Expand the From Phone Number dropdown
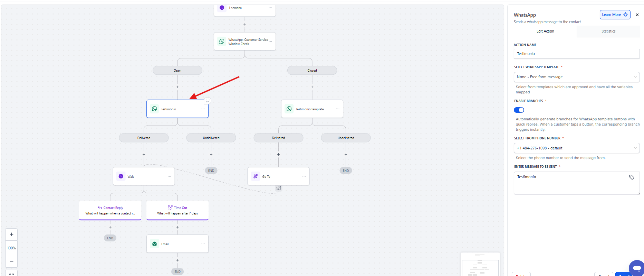Screen dimensions: 644x276 pyautogui.click(x=576, y=148)
